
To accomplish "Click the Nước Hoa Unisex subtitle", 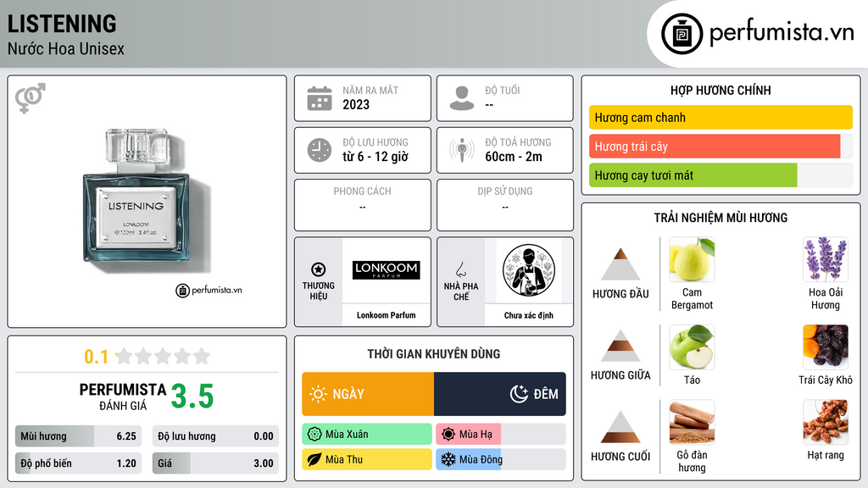I will [x=66, y=48].
